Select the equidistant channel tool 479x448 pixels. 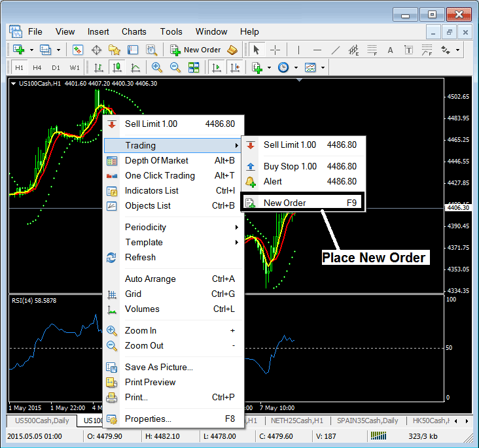point(353,50)
